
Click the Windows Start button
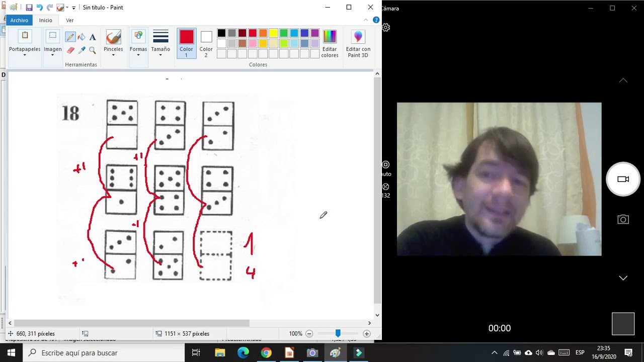coord(12,352)
